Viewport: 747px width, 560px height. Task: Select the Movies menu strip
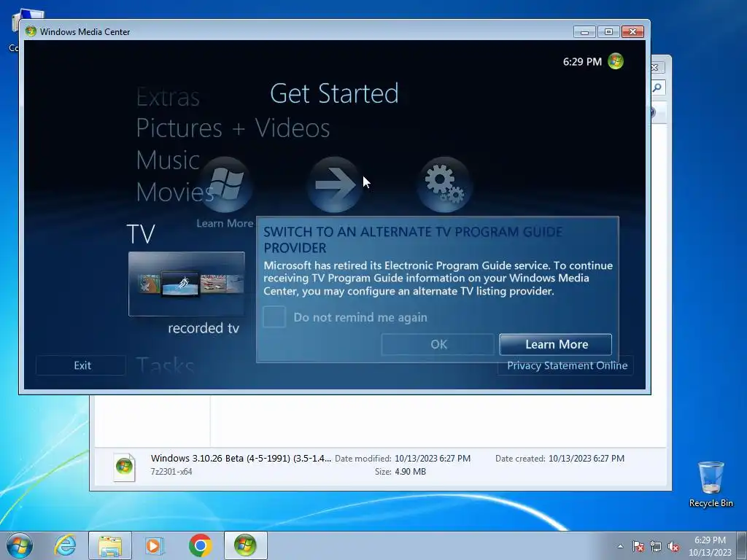click(x=175, y=192)
